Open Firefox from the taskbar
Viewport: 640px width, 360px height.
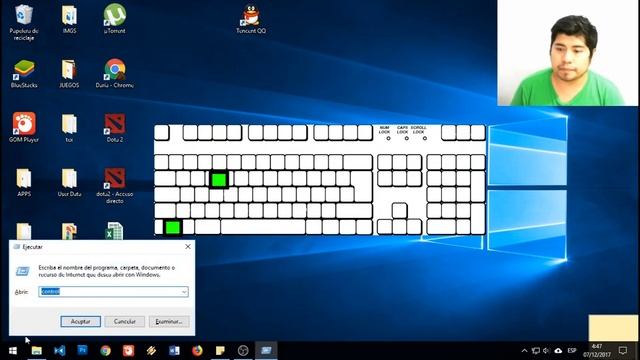pos(197,351)
